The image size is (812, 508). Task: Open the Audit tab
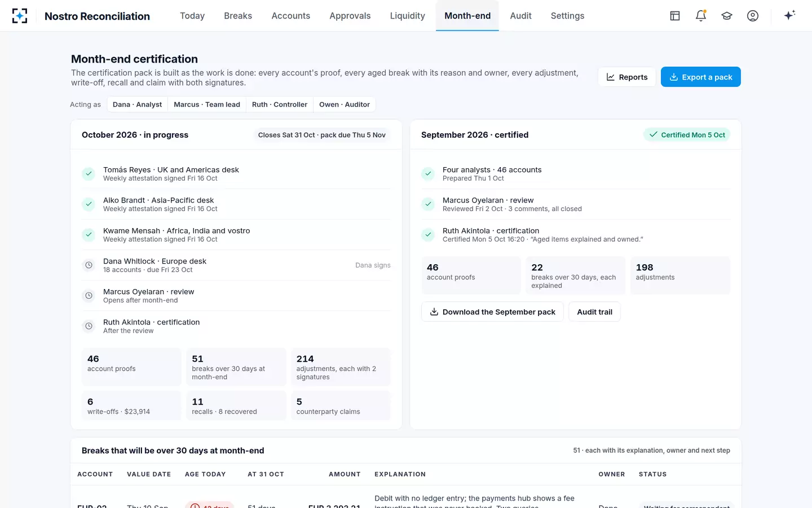coord(521,16)
